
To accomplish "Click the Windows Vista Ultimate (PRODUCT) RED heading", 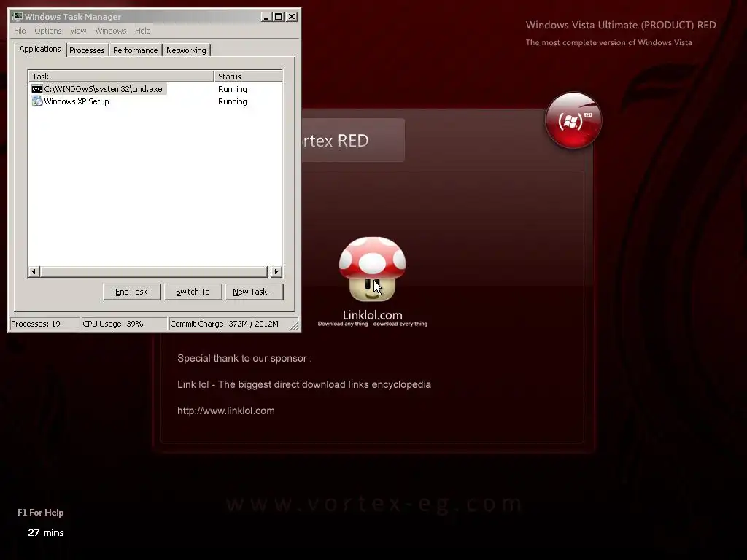I will 621,25.
